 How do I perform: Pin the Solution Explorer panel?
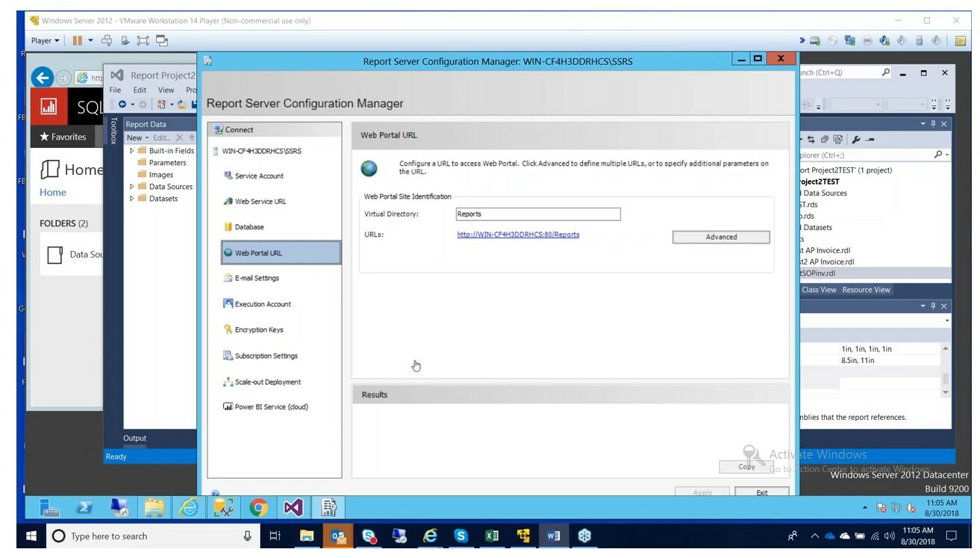pyautogui.click(x=933, y=124)
